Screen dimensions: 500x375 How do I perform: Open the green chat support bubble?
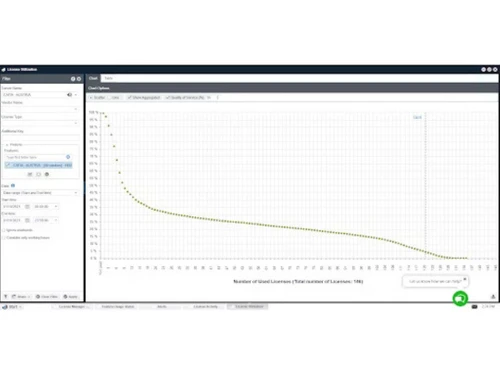click(460, 298)
